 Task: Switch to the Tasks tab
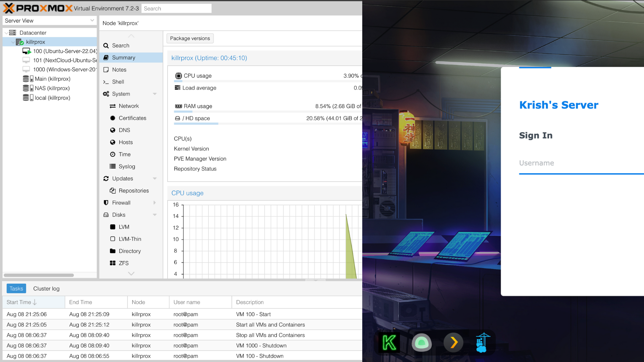point(16,289)
